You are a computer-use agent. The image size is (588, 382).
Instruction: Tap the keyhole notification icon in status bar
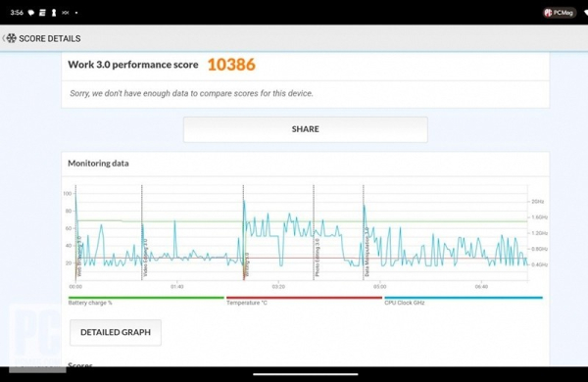click(54, 13)
